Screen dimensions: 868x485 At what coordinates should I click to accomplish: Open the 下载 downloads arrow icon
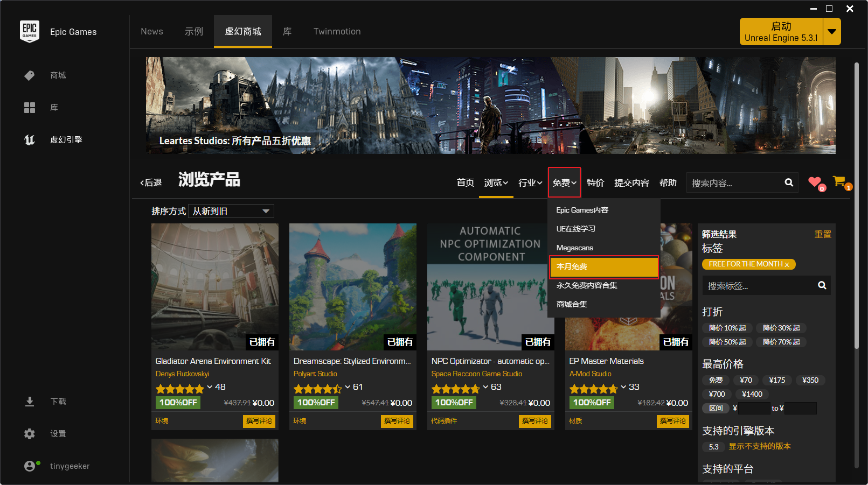(30, 402)
